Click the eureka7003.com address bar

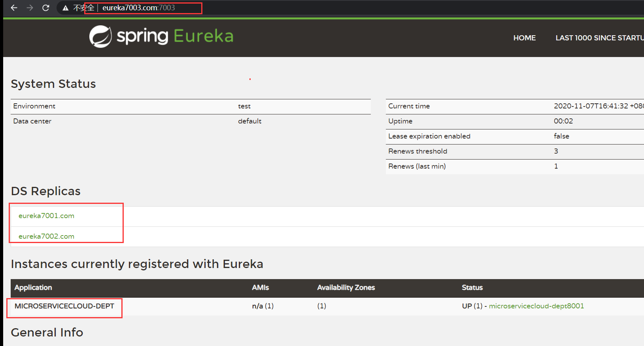138,8
